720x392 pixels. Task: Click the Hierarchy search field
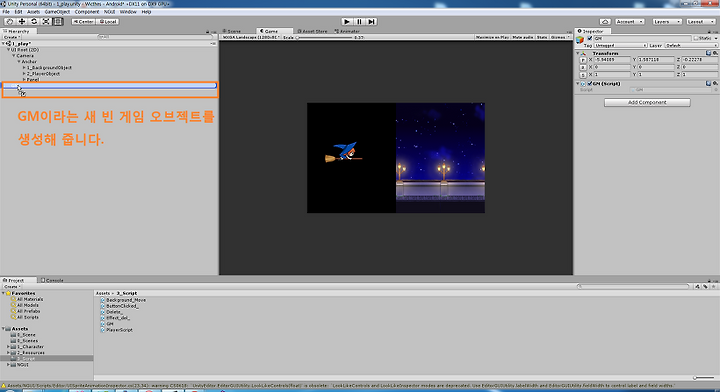[156, 37]
